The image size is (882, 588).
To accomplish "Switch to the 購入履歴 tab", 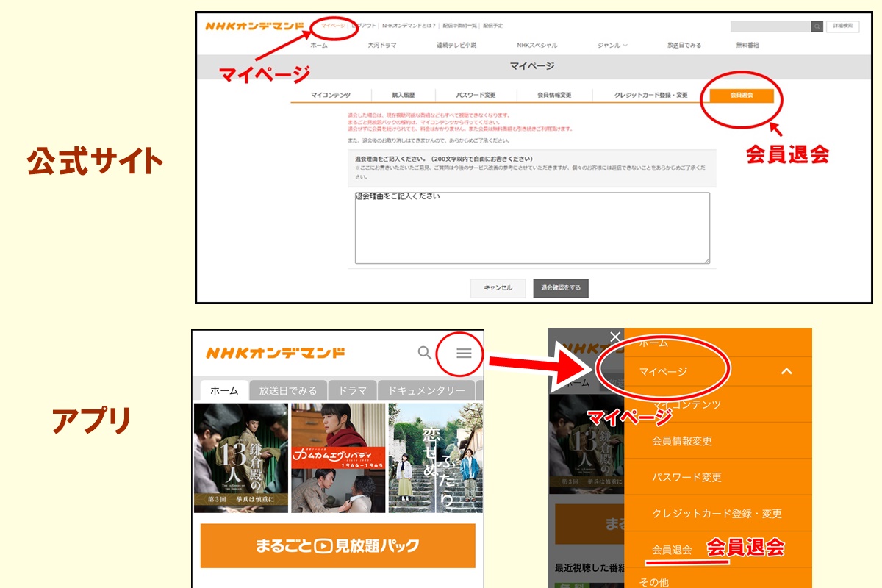I will 404,96.
